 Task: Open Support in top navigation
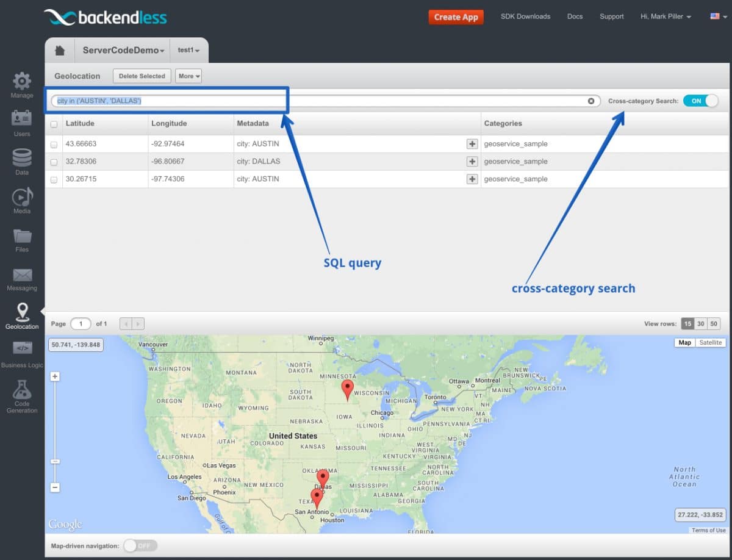click(x=611, y=16)
